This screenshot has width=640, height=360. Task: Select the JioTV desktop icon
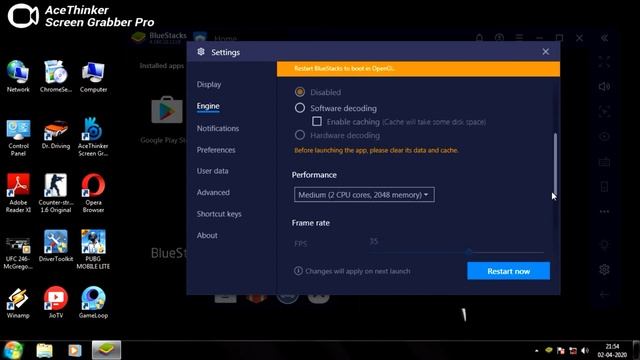56,302
